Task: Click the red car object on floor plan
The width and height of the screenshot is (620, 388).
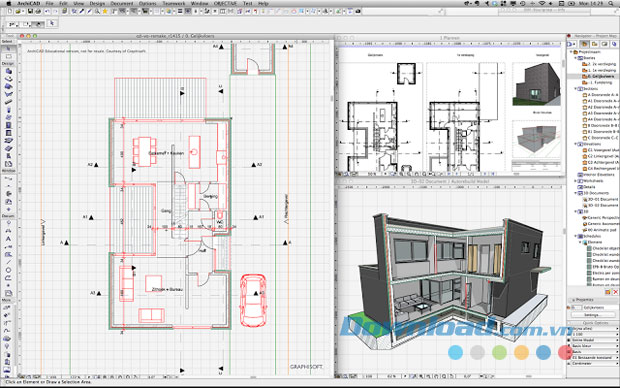Action: [253, 301]
